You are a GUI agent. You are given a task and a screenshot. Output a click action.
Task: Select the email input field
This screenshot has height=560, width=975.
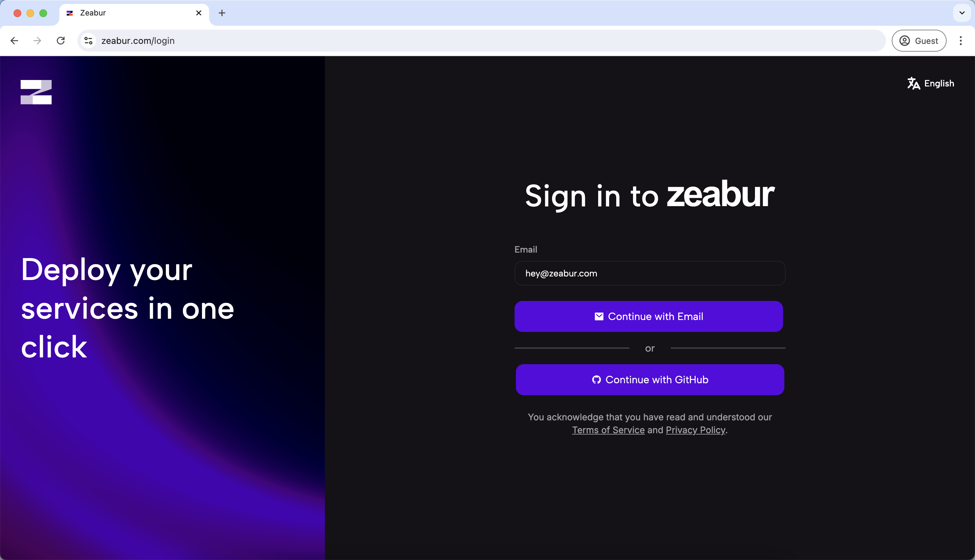(x=649, y=273)
